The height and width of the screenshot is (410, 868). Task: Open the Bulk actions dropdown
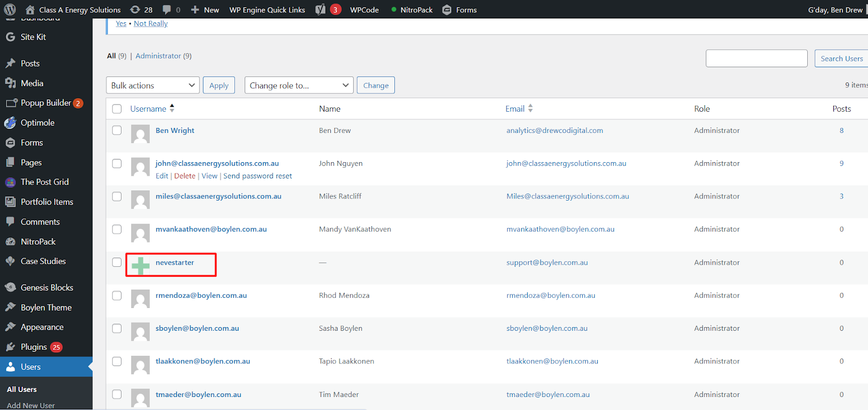pos(153,85)
